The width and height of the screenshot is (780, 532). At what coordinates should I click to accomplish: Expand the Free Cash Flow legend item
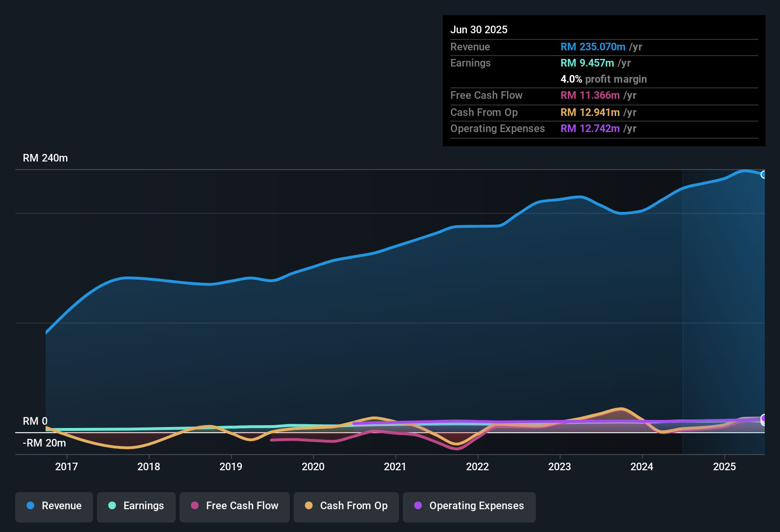click(x=234, y=506)
